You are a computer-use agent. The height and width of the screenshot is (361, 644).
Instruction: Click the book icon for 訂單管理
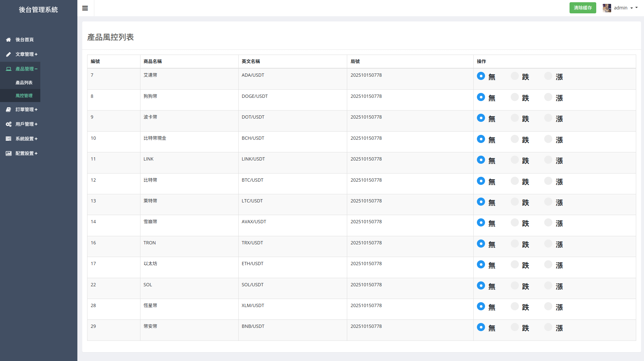point(8,110)
